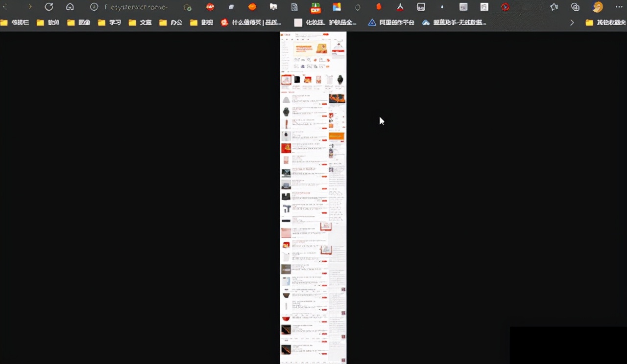627x364 pixels.
Task: Click into the address bar
Action: point(137,7)
